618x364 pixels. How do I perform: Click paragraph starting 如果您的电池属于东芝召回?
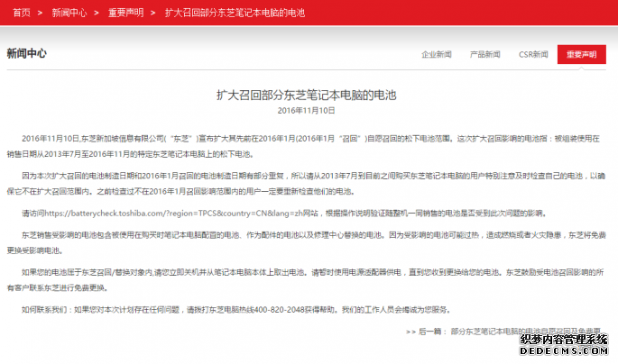(x=306, y=280)
